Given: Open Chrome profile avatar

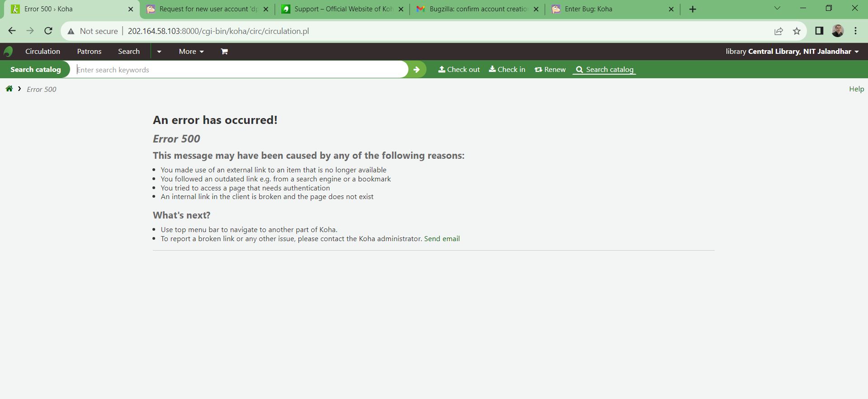Looking at the screenshot, I should (x=837, y=31).
